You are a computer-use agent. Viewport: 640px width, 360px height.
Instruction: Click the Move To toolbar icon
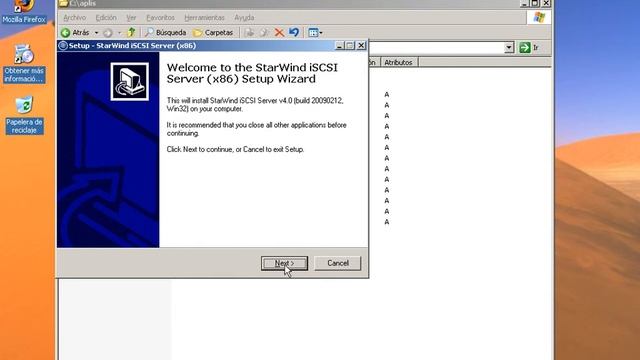tap(249, 33)
